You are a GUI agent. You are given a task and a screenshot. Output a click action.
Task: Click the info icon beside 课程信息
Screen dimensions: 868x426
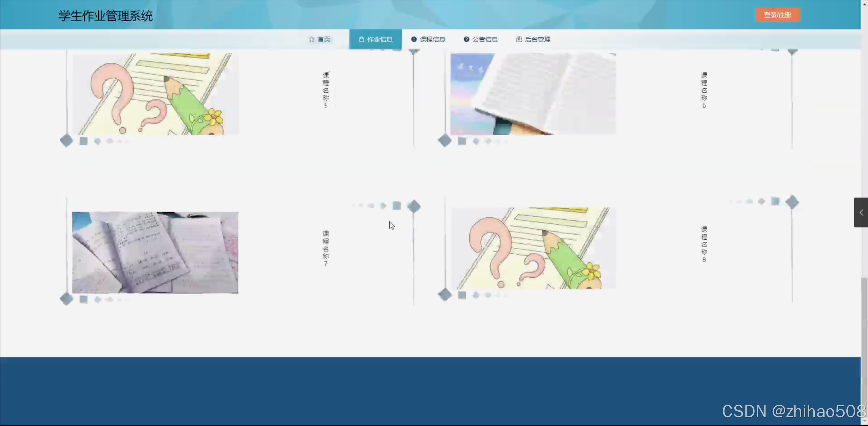click(414, 39)
